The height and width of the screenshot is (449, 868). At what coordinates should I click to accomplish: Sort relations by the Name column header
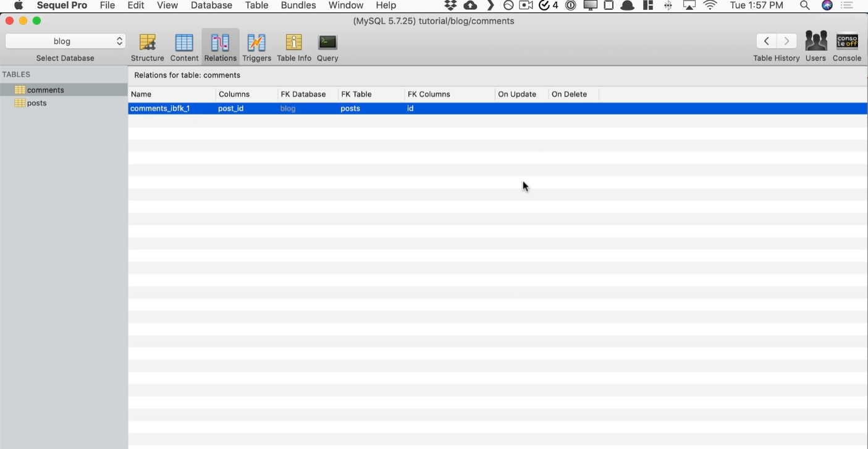[x=172, y=94]
